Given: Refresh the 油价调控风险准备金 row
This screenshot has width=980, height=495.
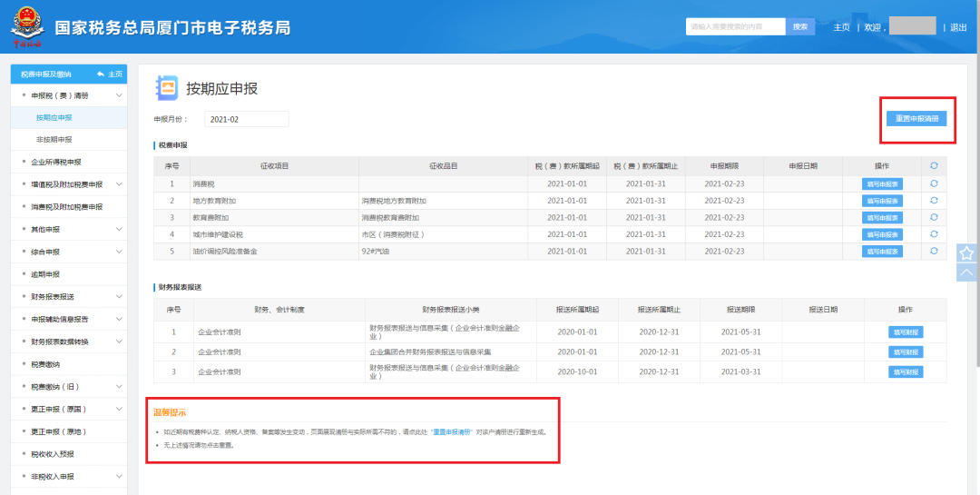Looking at the screenshot, I should [934, 251].
